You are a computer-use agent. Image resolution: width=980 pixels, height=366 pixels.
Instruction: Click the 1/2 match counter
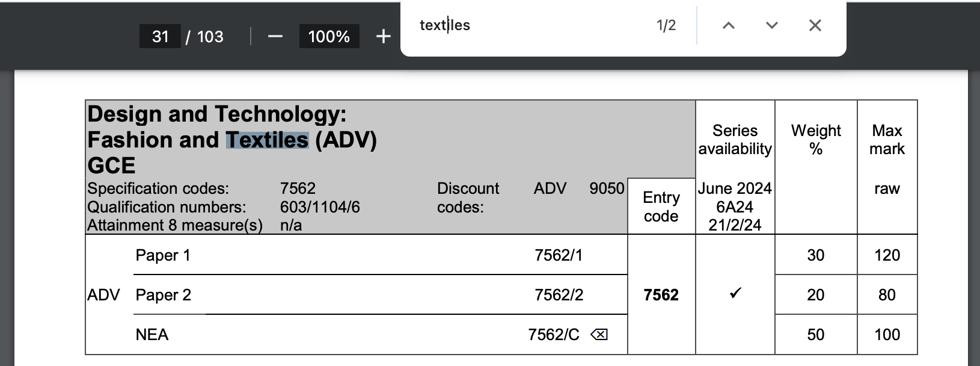point(666,25)
